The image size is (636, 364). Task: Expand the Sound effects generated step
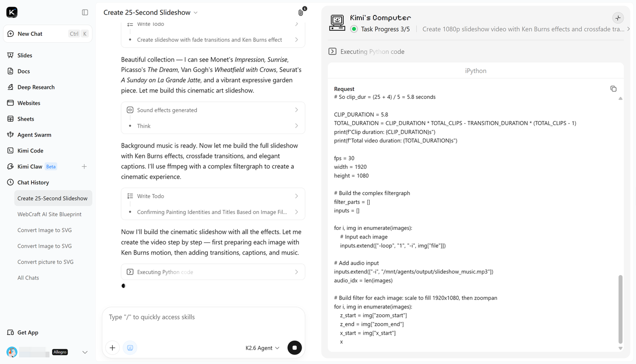coord(213,110)
